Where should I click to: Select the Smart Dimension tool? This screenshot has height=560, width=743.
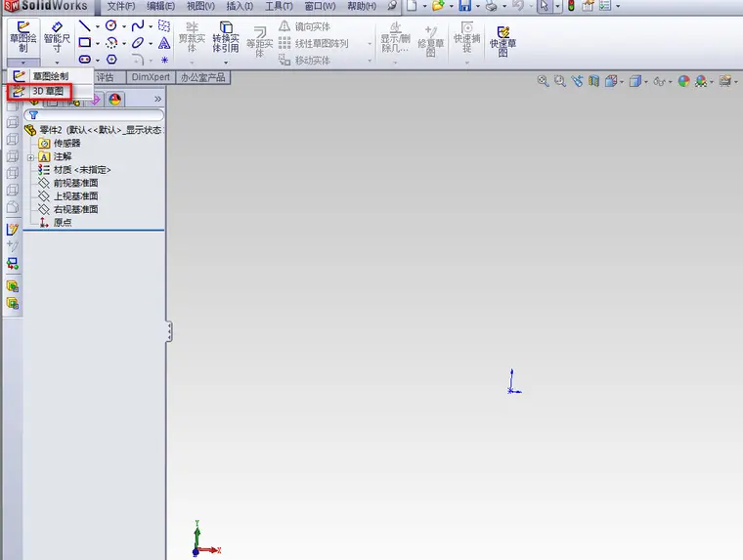[x=57, y=36]
